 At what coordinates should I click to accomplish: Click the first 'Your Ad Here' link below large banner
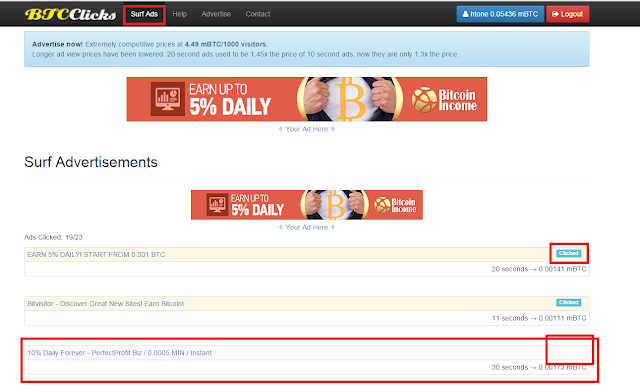coord(307,129)
